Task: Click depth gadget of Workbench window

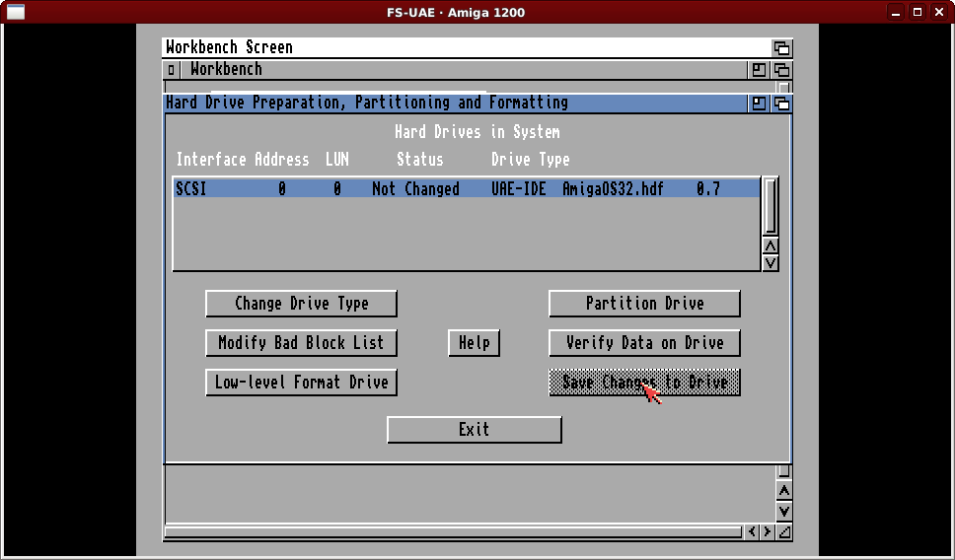Action: [782, 70]
